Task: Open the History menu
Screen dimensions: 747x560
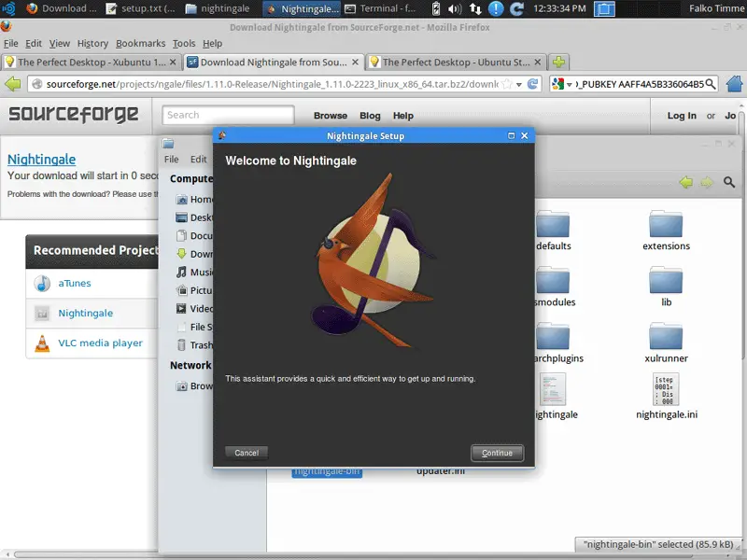Action: pyautogui.click(x=92, y=43)
